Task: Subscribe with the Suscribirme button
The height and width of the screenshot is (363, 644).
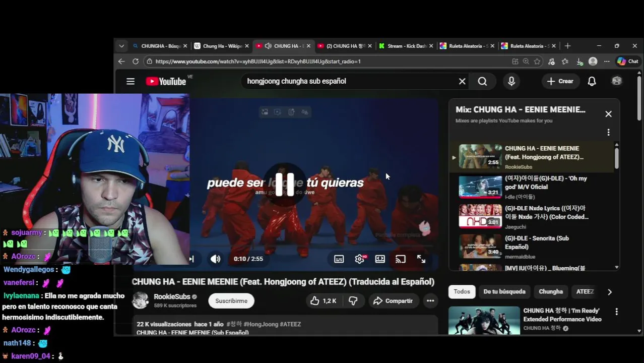Action: [231, 301]
